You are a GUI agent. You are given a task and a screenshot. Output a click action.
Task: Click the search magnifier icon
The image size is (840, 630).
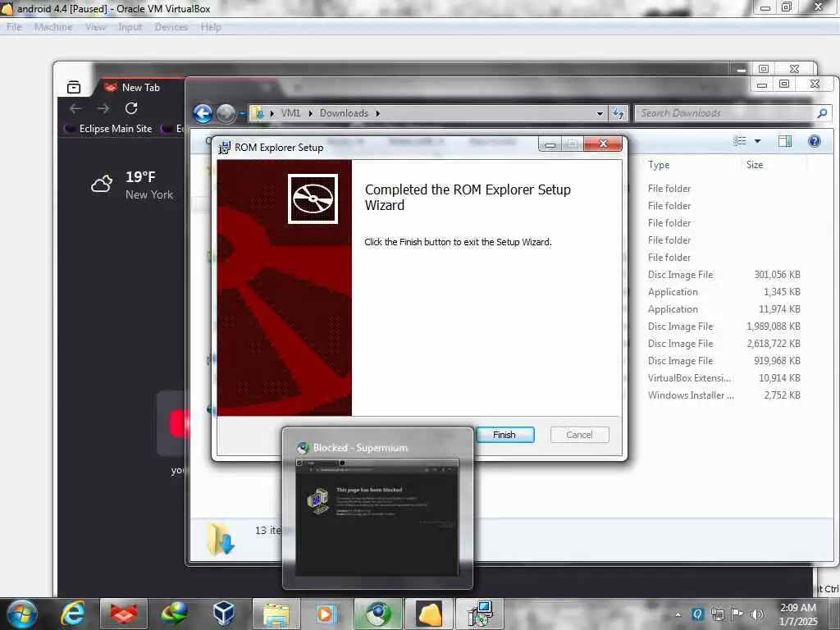[x=822, y=113]
